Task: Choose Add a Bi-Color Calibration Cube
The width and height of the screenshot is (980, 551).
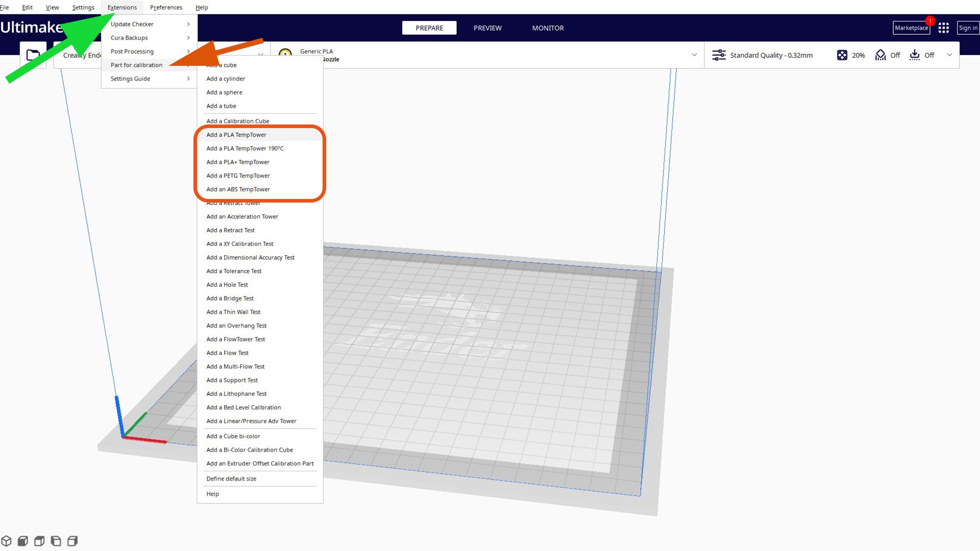Action: [260, 450]
